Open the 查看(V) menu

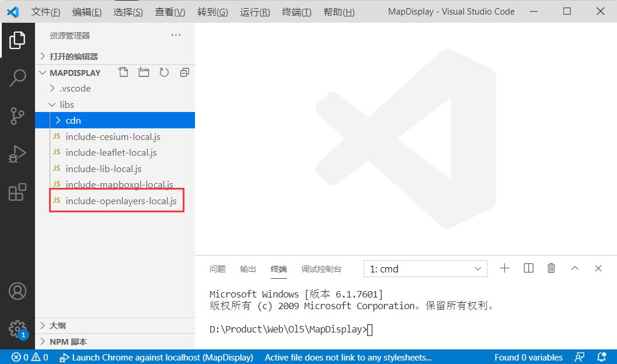[170, 12]
